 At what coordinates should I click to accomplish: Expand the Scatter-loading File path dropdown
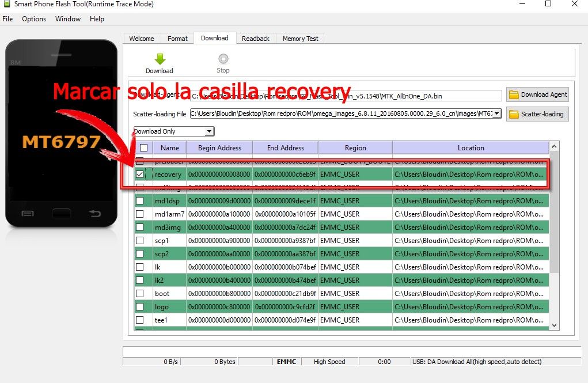click(x=496, y=113)
